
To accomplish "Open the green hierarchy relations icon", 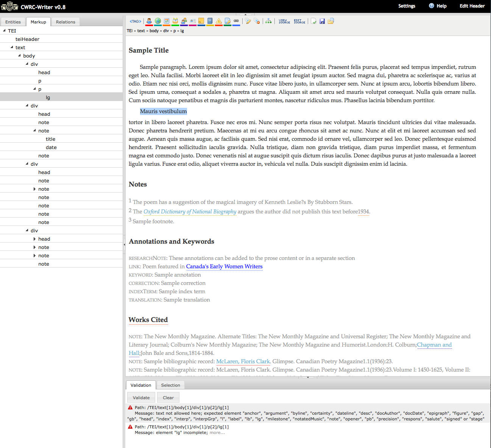I will [268, 21].
